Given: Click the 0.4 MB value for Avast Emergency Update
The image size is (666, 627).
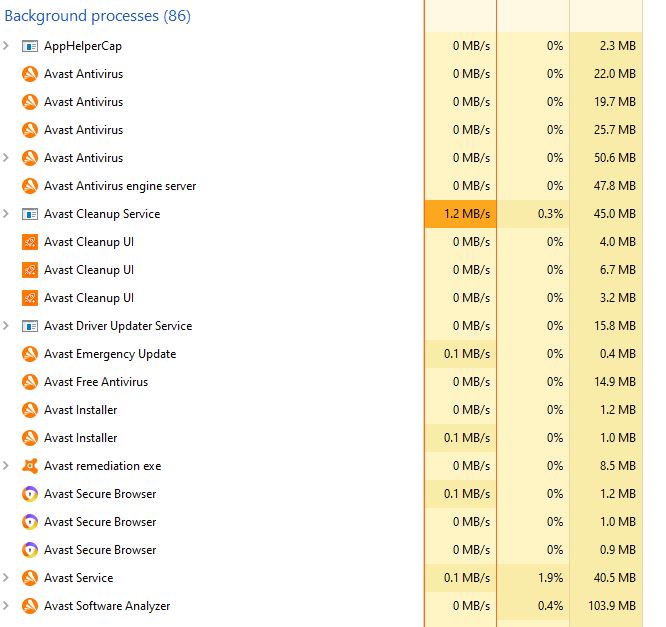Looking at the screenshot, I should [x=618, y=354].
